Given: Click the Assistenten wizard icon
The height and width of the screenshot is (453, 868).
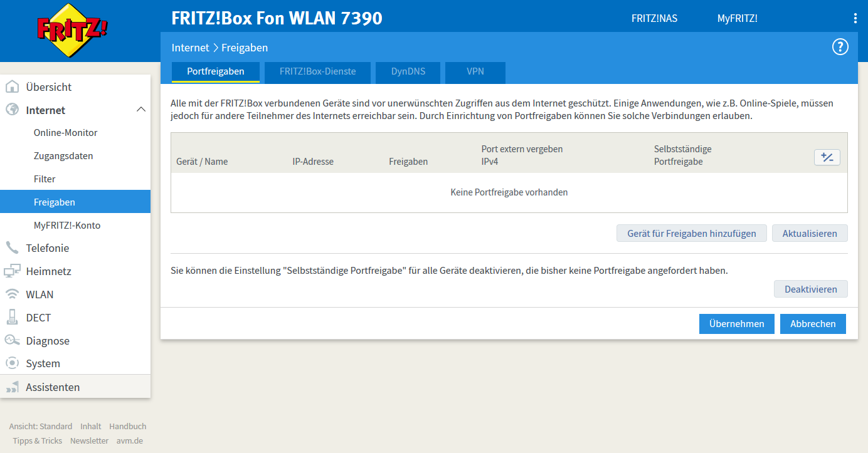Looking at the screenshot, I should (12, 387).
